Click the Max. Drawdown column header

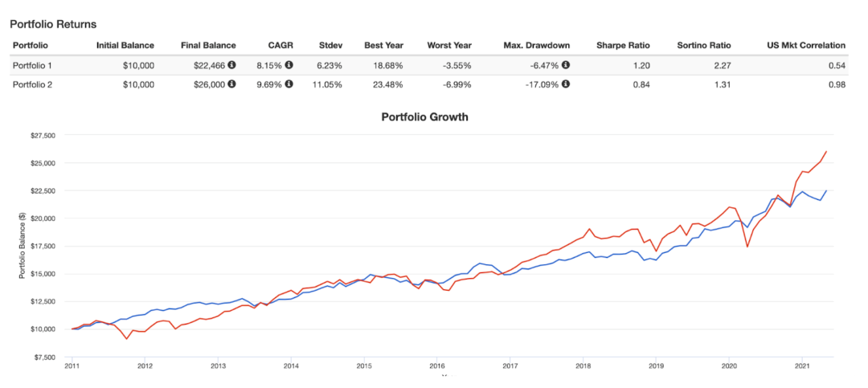[536, 45]
